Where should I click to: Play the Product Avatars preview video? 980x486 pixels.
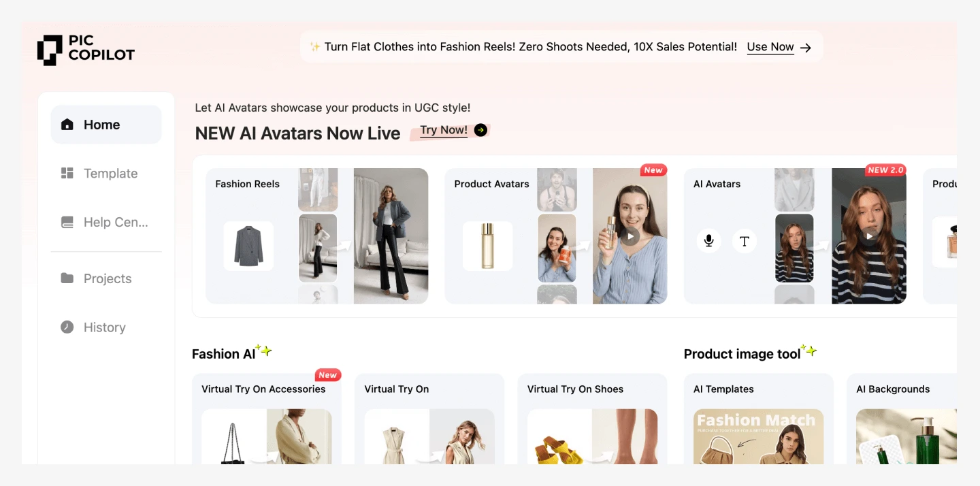630,236
